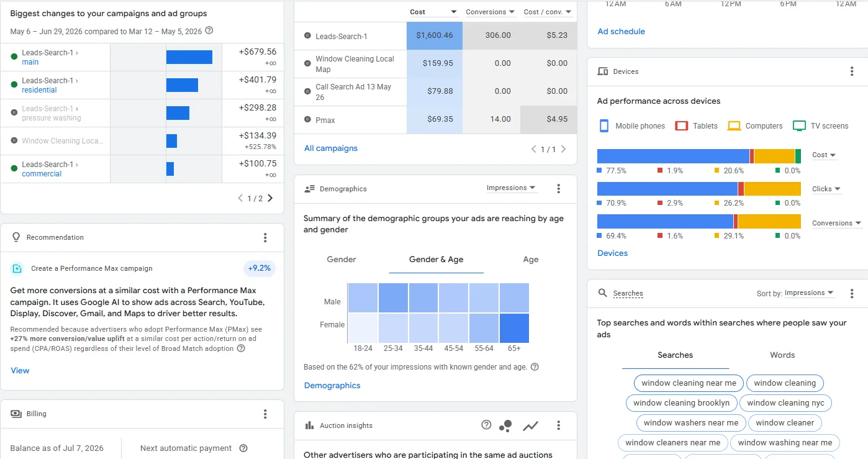Select the Gender & Age tab

436,260
